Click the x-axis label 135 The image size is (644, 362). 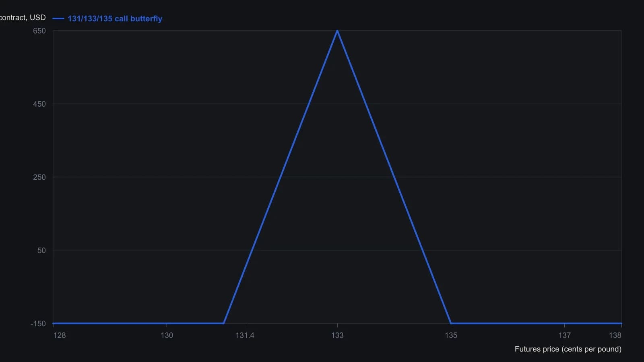(x=451, y=335)
